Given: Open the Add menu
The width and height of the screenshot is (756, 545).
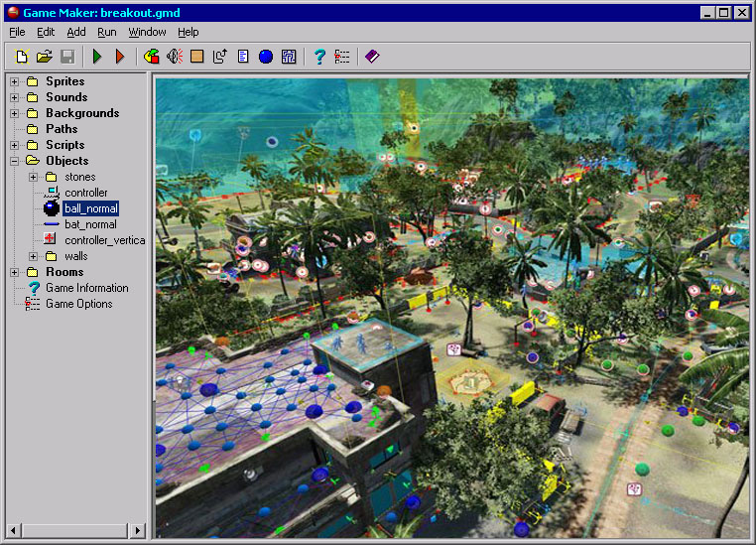Looking at the screenshot, I should pyautogui.click(x=76, y=32).
